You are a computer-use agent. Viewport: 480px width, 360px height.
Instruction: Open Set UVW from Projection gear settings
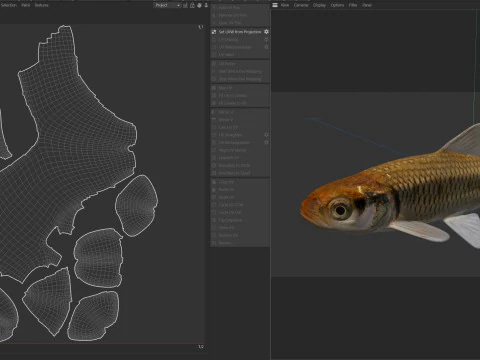click(x=266, y=32)
